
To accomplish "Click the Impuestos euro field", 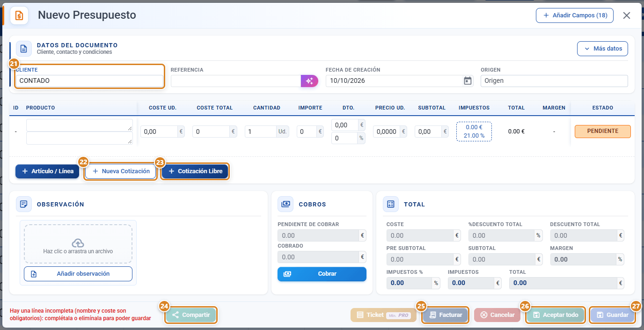I will click(x=471, y=283).
